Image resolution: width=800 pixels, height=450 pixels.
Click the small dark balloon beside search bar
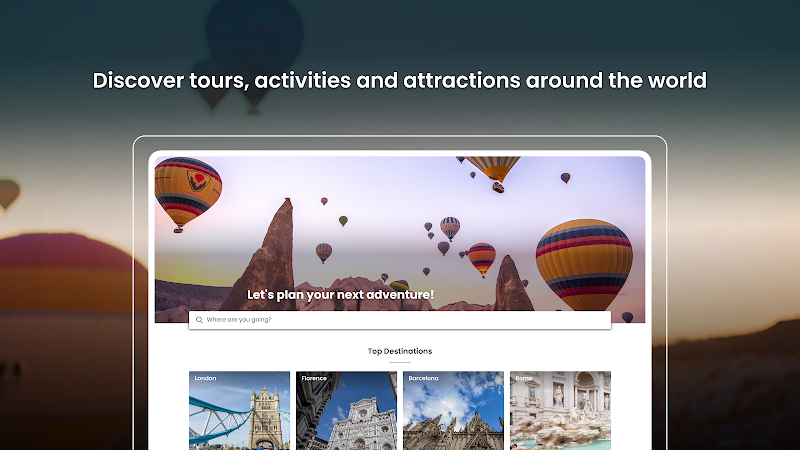tap(627, 317)
